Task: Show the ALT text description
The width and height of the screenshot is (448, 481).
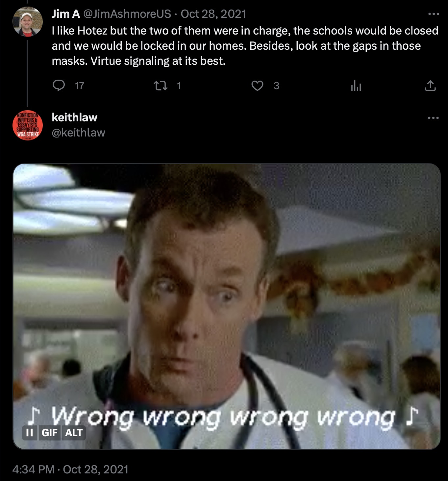Action: tap(74, 432)
